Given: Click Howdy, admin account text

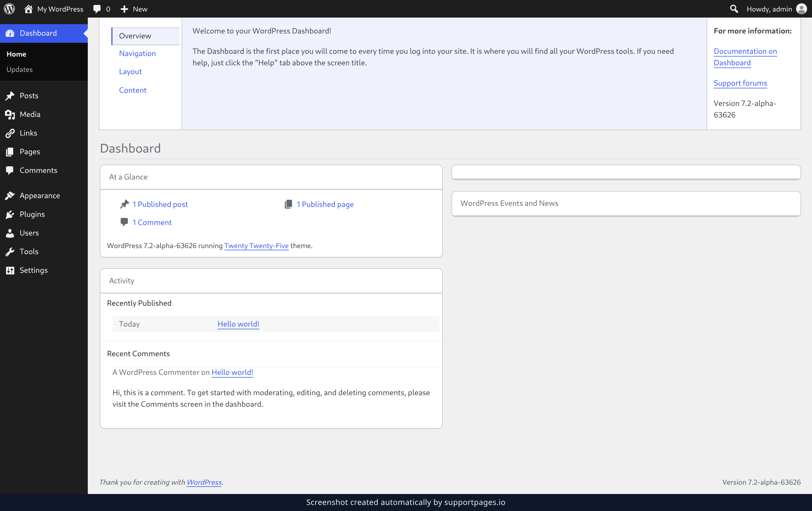Looking at the screenshot, I should [x=769, y=9].
